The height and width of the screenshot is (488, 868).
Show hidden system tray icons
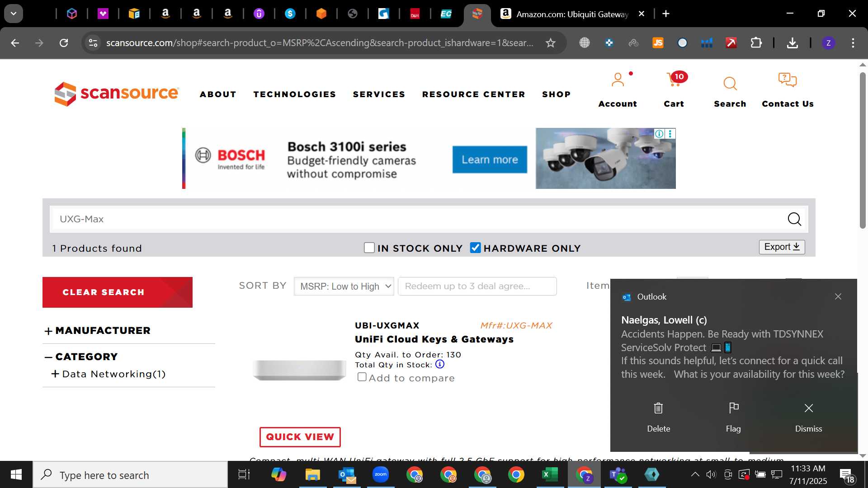click(x=695, y=474)
